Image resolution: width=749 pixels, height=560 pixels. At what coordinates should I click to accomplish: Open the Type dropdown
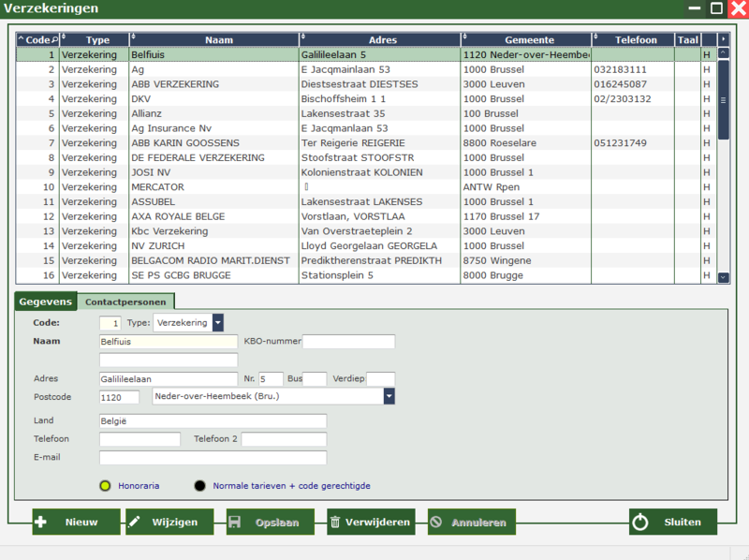click(218, 323)
